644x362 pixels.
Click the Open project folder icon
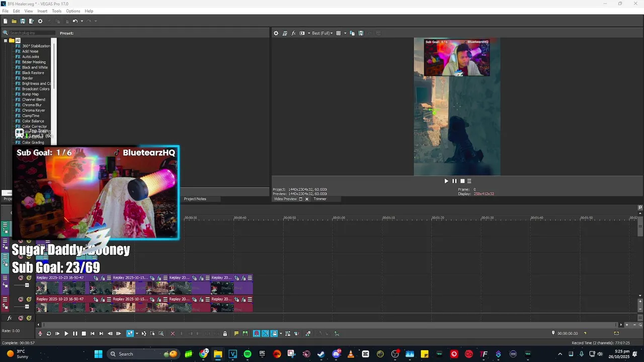[x=14, y=21]
